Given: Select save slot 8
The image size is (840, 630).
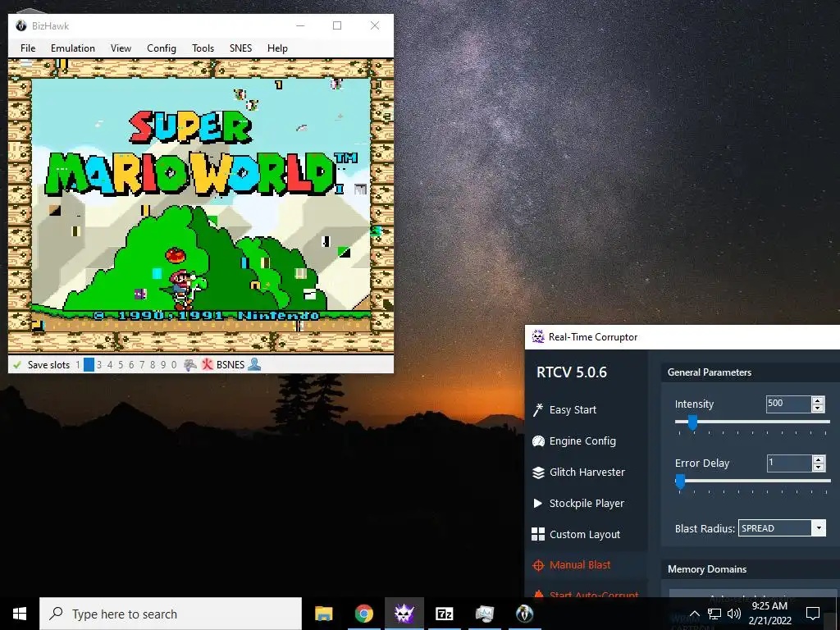Looking at the screenshot, I should (153, 365).
